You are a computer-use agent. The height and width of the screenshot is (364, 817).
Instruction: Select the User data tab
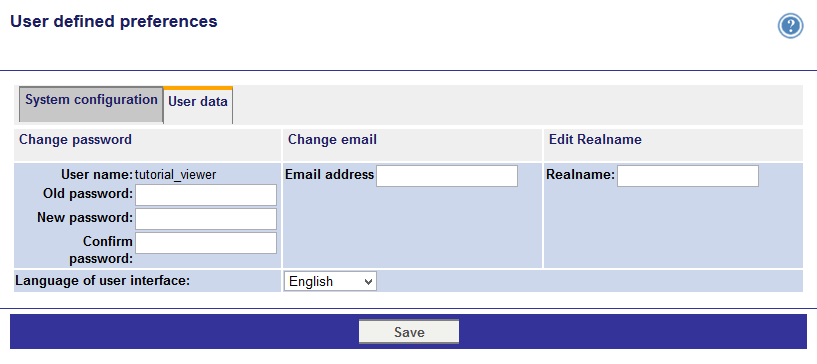(x=198, y=106)
